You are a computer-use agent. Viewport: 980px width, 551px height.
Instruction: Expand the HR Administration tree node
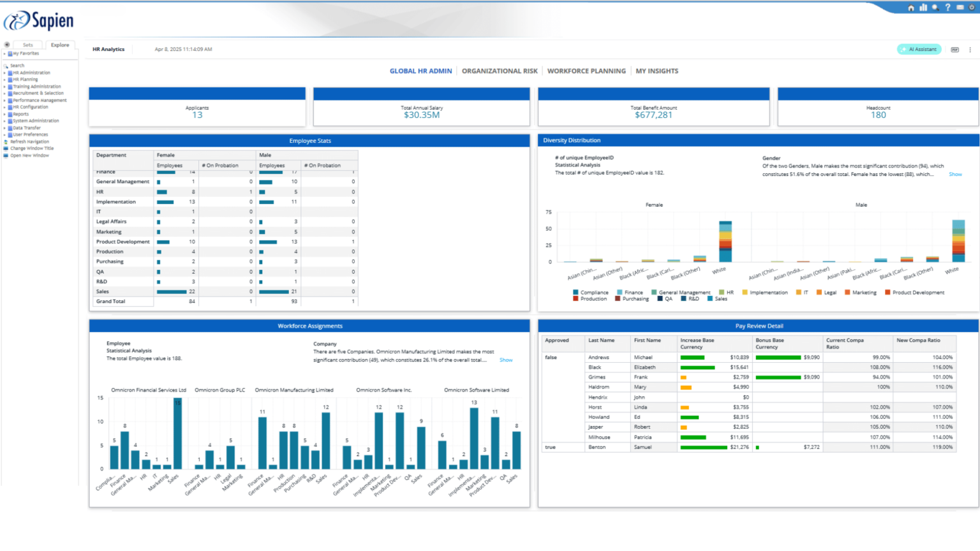pyautogui.click(x=6, y=72)
